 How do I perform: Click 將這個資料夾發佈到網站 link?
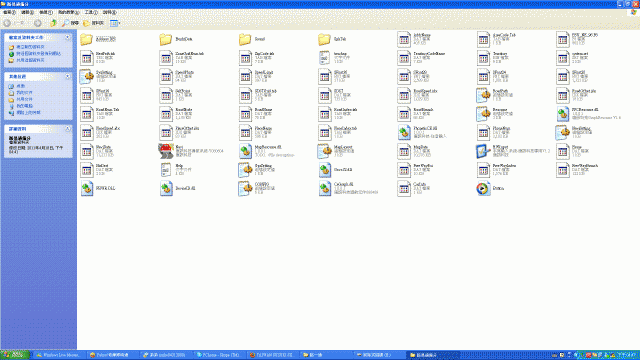(x=38, y=53)
